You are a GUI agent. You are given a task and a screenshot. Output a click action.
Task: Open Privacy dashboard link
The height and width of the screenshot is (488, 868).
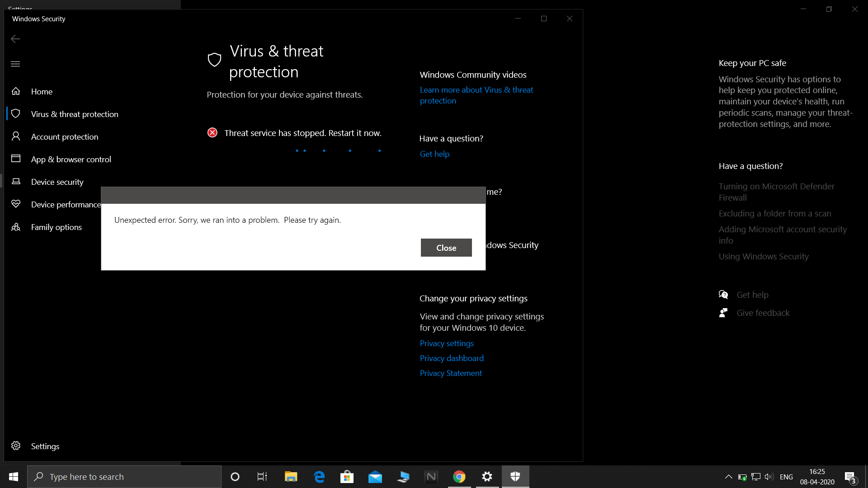(452, 358)
